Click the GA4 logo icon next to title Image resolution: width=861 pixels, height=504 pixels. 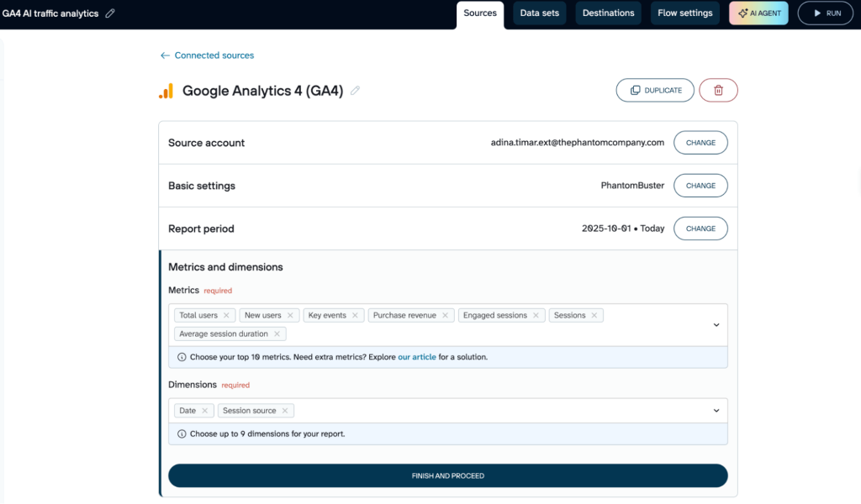(x=166, y=91)
